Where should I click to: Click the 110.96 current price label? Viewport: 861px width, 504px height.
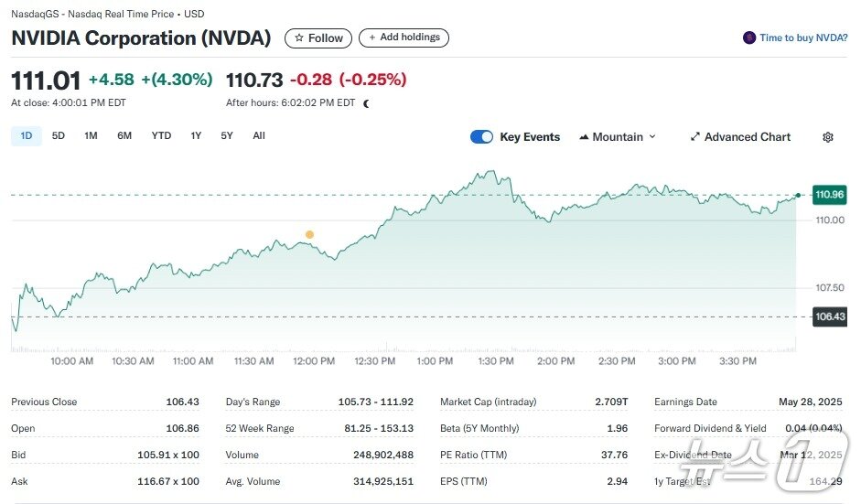[x=829, y=195]
